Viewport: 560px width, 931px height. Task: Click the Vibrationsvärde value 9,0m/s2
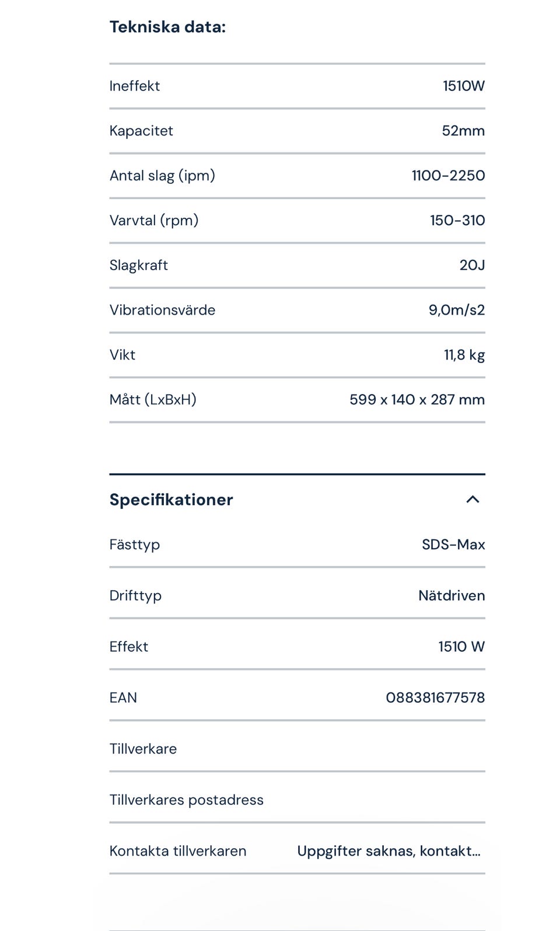coord(457,310)
